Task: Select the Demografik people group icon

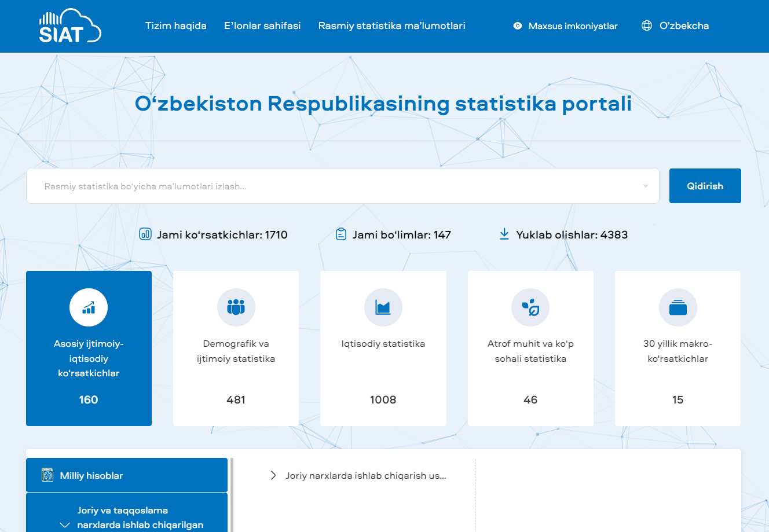Action: click(x=236, y=307)
